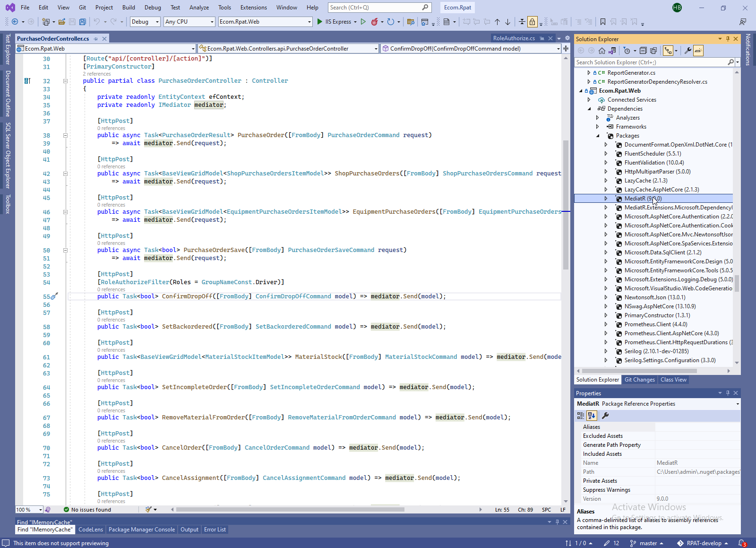This screenshot has height=548, width=756.
Task: Expand the MediatR package node
Action: point(606,199)
